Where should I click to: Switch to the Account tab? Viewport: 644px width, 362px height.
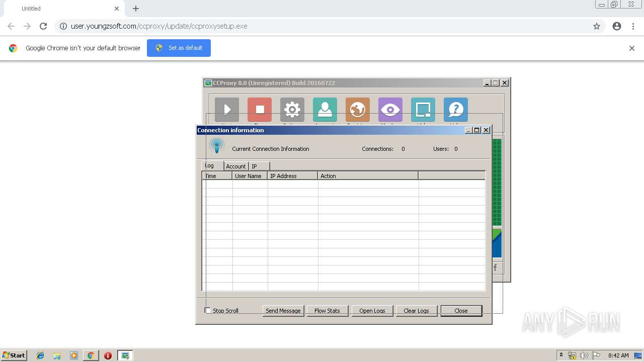tap(236, 166)
